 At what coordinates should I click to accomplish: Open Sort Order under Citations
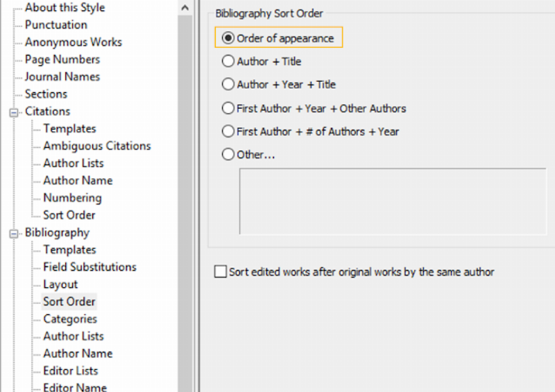69,215
